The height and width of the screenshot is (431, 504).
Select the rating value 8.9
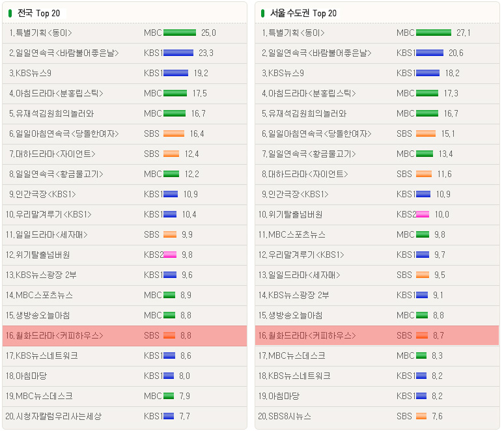(x=186, y=296)
